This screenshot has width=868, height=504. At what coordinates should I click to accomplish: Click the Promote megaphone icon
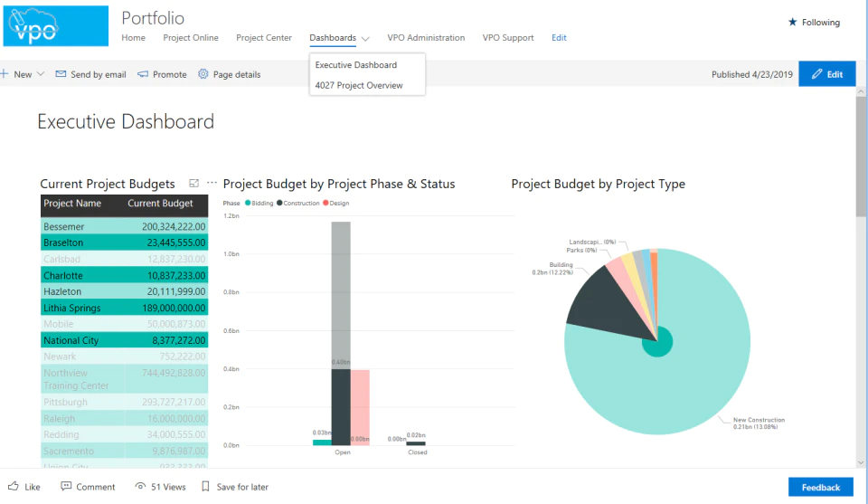[x=143, y=74]
